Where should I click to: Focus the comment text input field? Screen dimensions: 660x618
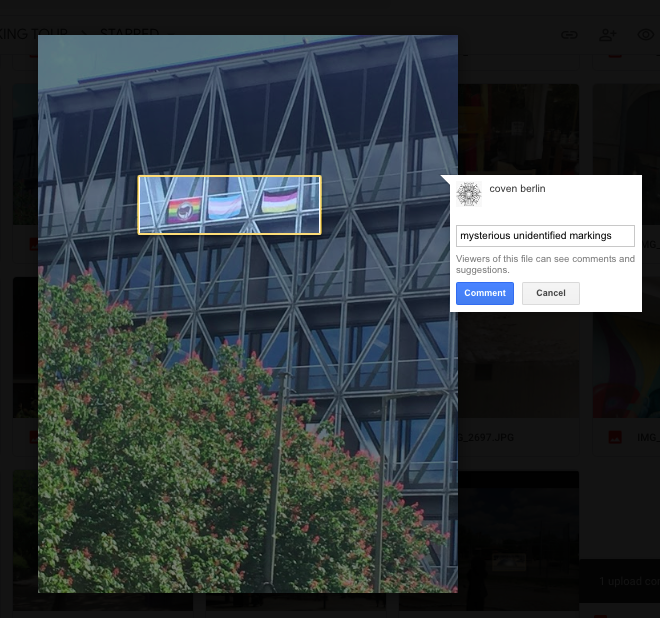click(545, 236)
